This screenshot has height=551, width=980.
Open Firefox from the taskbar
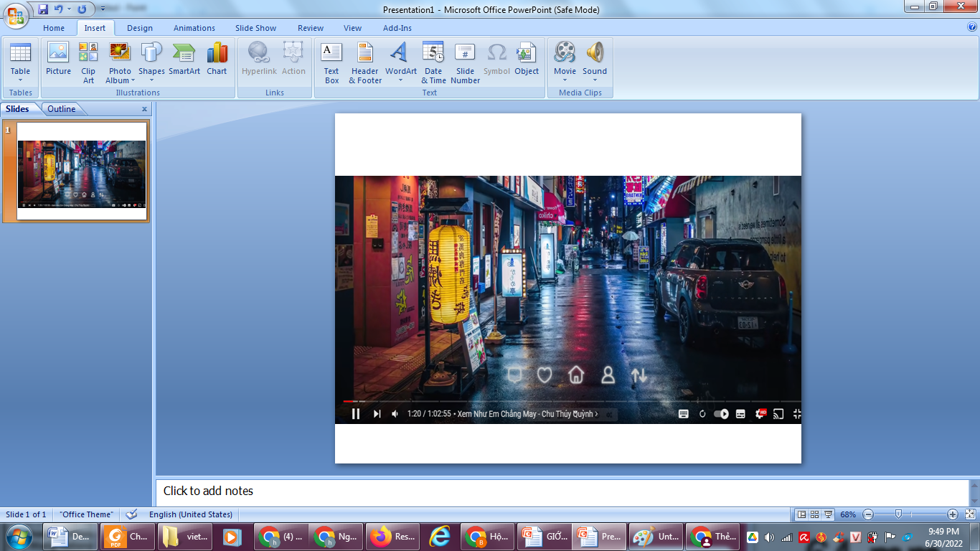click(x=391, y=536)
